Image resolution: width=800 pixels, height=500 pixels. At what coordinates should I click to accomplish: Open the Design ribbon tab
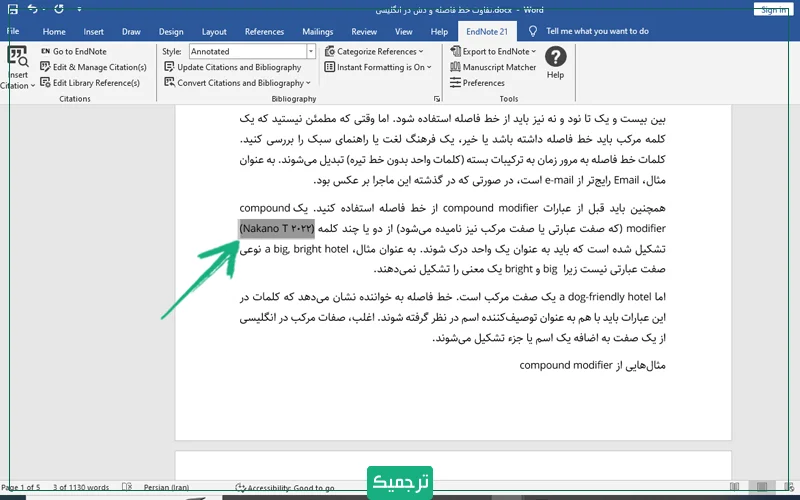tap(171, 32)
